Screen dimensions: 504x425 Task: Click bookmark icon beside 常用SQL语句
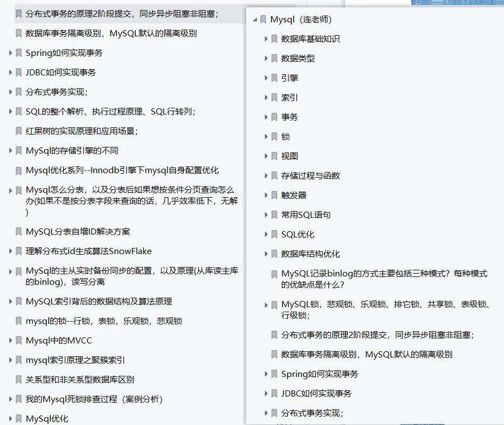274,215
